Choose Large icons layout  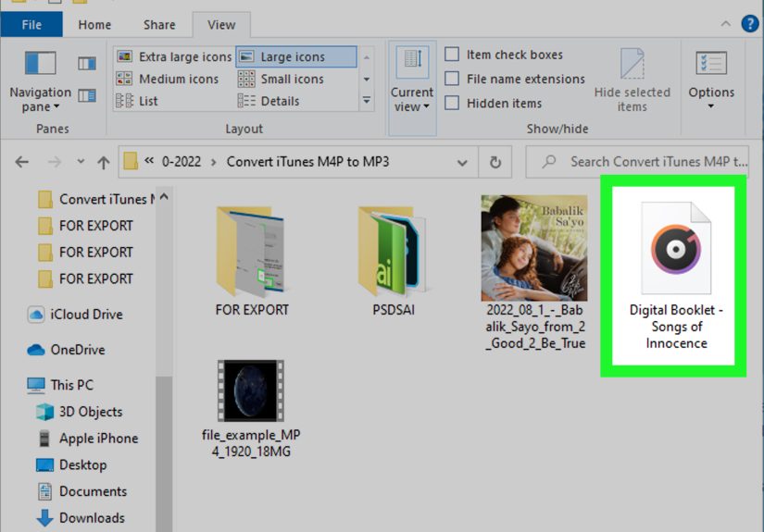coord(296,57)
